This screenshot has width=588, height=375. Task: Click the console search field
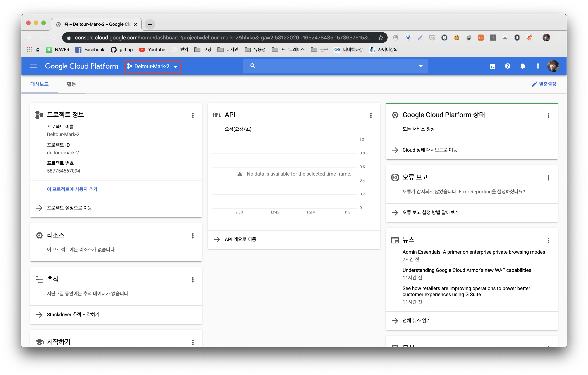(x=335, y=66)
